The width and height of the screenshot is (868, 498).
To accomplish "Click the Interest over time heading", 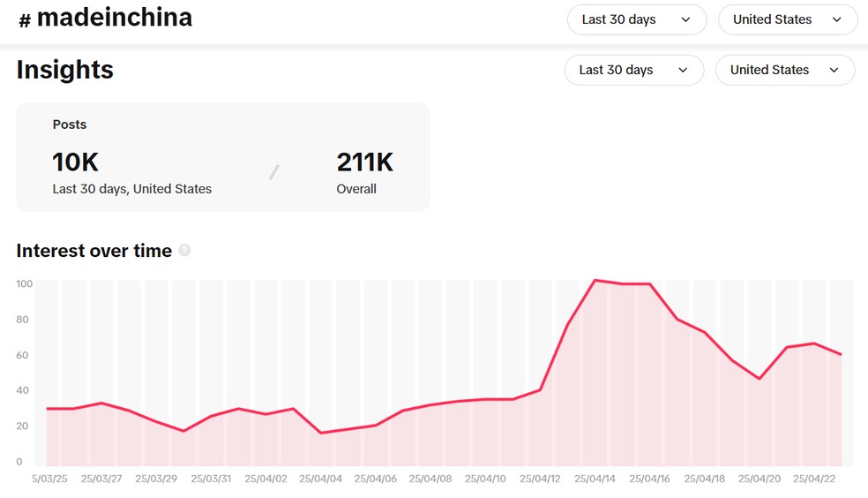I will [x=94, y=251].
